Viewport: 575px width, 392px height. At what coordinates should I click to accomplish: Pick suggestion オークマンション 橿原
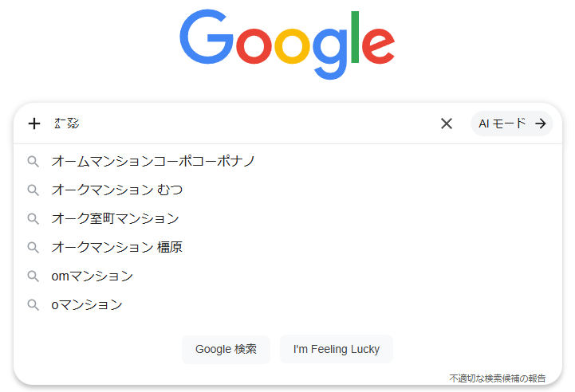pos(117,247)
